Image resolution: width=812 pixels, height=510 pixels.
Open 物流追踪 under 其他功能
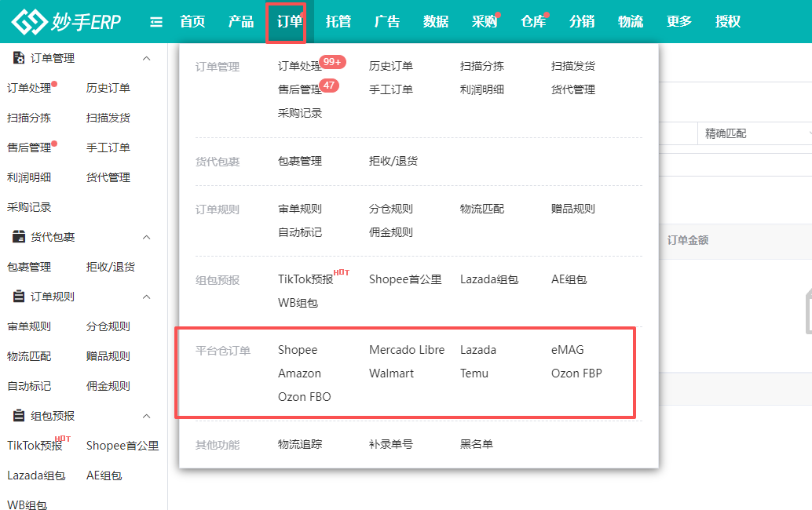[x=300, y=444]
